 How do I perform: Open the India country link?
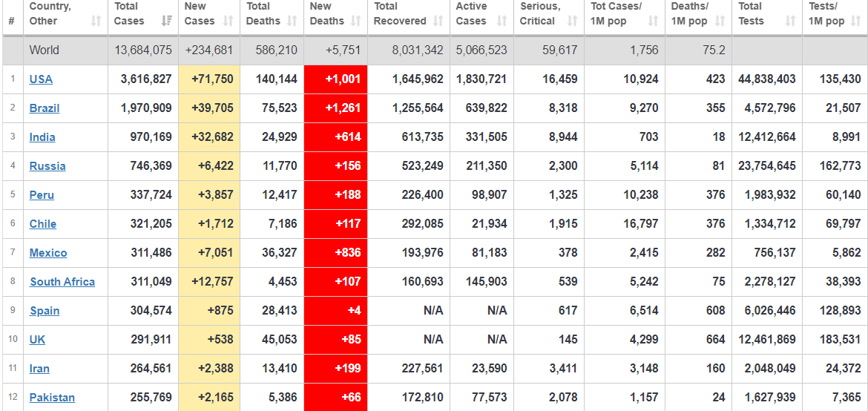42,137
